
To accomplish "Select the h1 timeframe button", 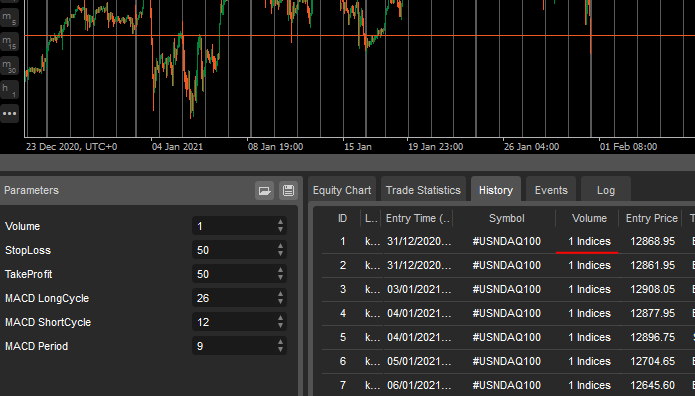I will [x=9, y=90].
